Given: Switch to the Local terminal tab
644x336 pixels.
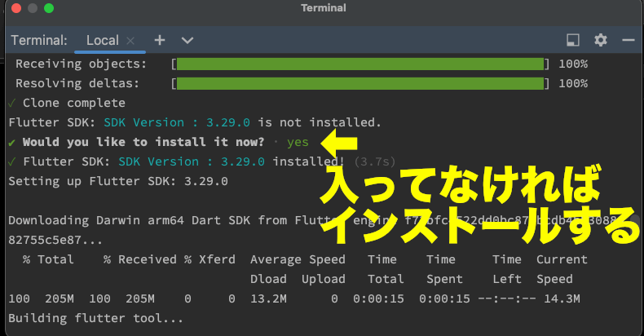Looking at the screenshot, I should click(102, 40).
